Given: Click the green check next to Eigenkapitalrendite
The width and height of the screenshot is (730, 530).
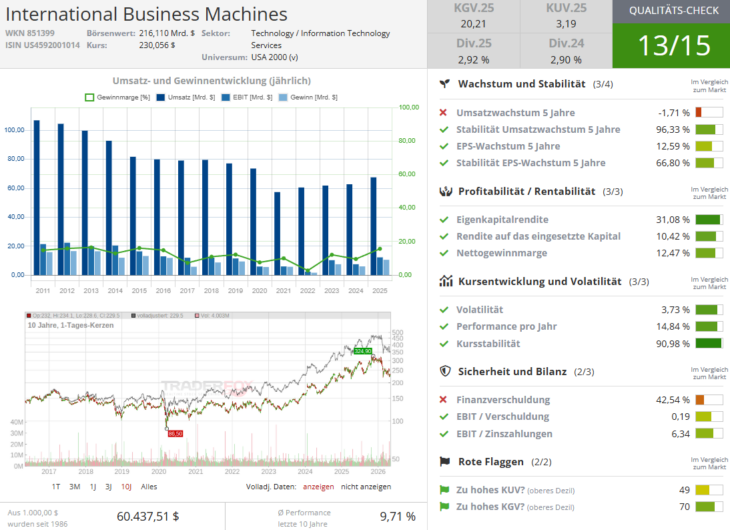Looking at the screenshot, I should [444, 220].
